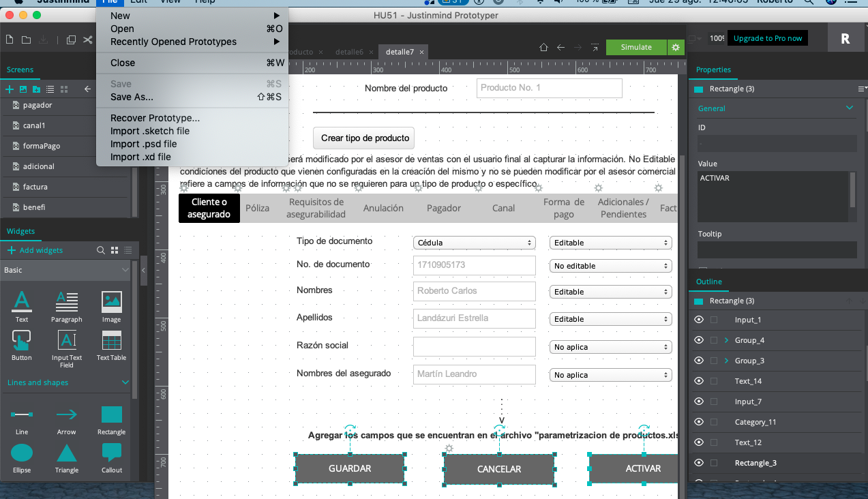Toggle visibility of Text_14 in Outline
The height and width of the screenshot is (499, 868).
(x=698, y=381)
